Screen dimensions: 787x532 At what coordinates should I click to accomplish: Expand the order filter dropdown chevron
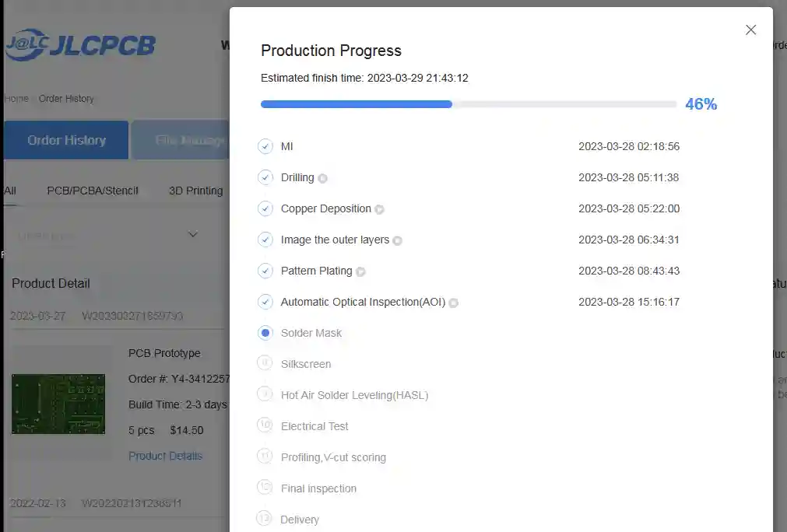[x=193, y=234]
